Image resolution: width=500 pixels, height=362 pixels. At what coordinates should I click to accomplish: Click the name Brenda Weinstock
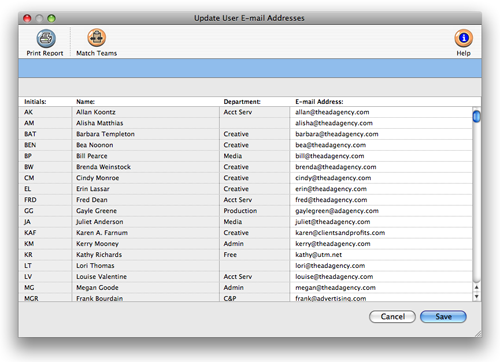103,167
